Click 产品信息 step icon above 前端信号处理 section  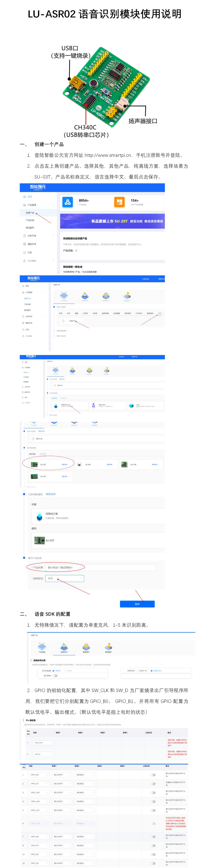pos(42,646)
